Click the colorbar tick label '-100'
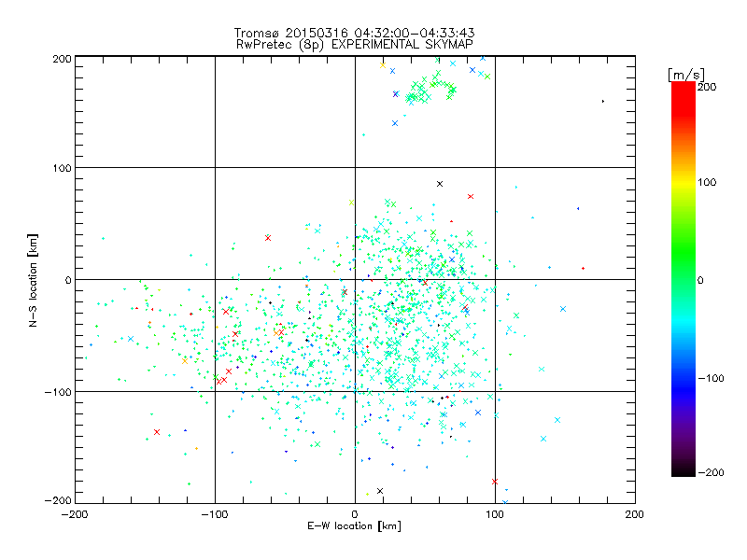This screenshot has width=747, height=560. [711, 378]
